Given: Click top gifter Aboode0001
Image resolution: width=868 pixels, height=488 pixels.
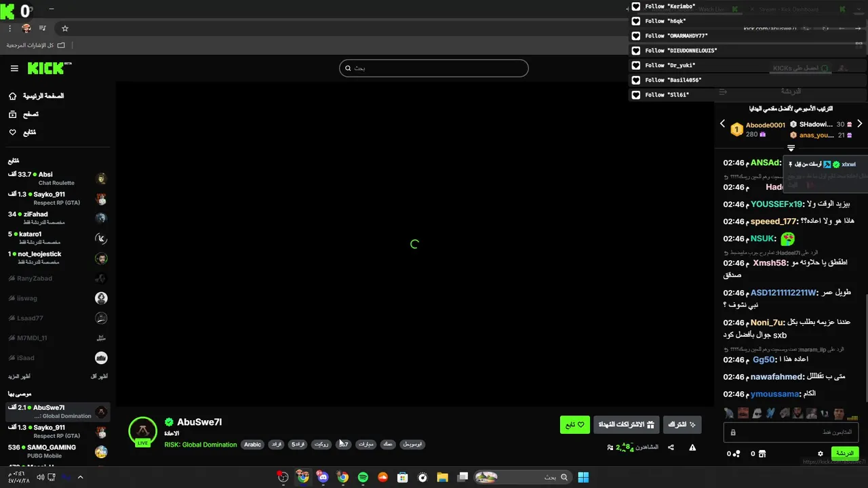Looking at the screenshot, I should [x=766, y=125].
